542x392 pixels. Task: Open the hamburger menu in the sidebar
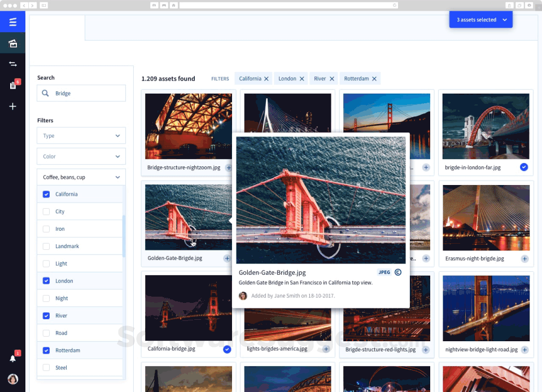click(12, 23)
